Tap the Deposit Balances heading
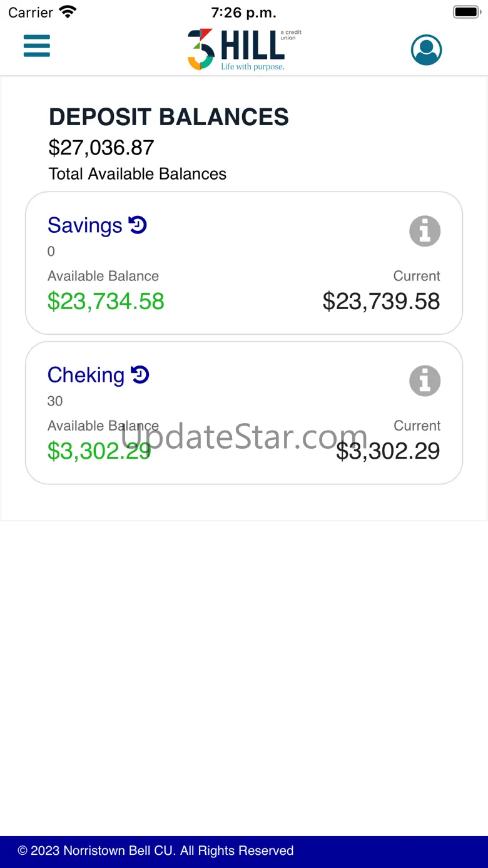 [x=169, y=117]
